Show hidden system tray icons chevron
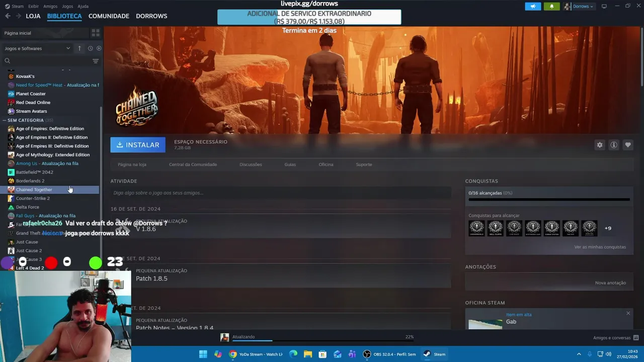Screen dimensions: 644x362 coord(579,354)
